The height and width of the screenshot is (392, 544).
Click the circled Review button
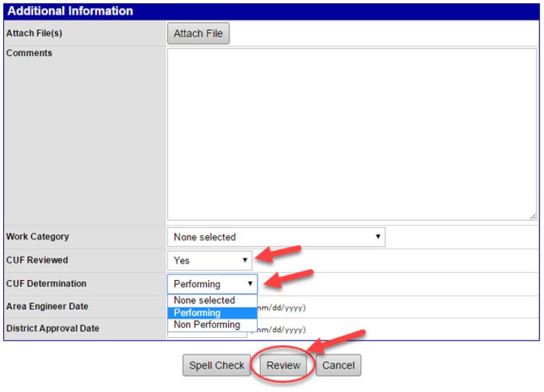click(x=283, y=365)
